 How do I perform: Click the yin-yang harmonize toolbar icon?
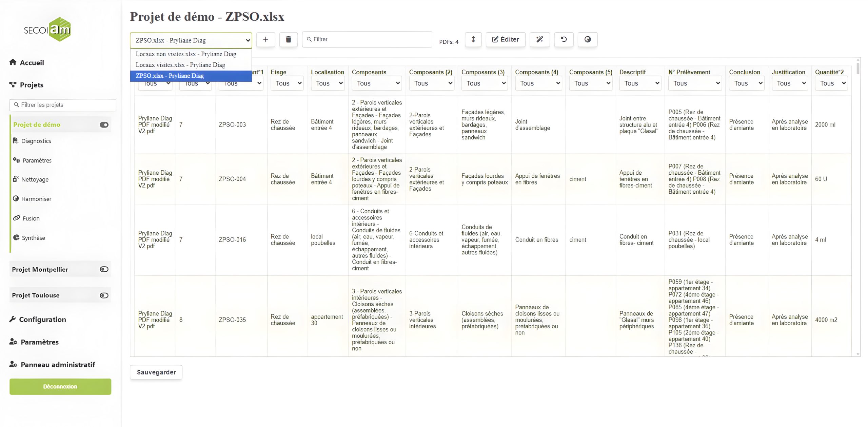tap(587, 39)
